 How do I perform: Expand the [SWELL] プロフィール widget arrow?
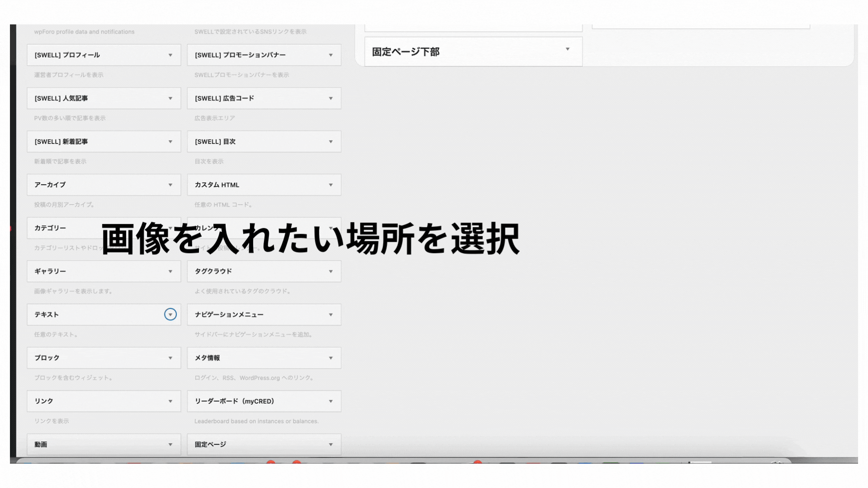(170, 55)
